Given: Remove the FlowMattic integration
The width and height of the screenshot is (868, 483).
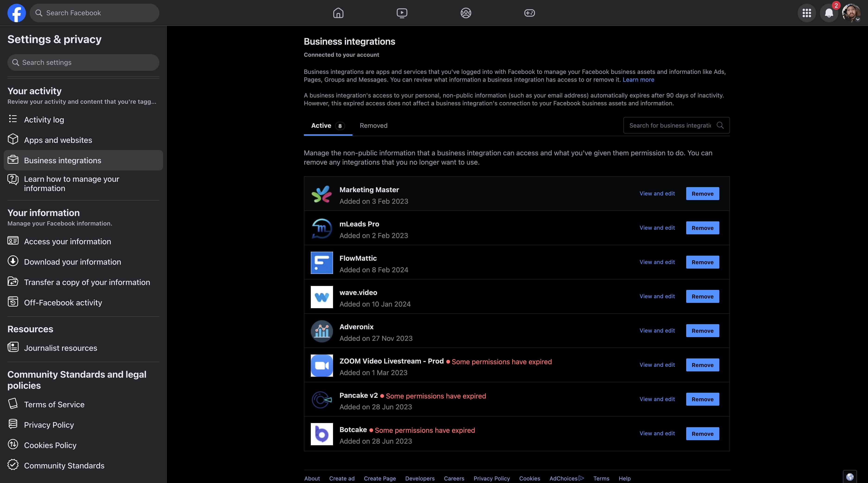Looking at the screenshot, I should tap(703, 262).
